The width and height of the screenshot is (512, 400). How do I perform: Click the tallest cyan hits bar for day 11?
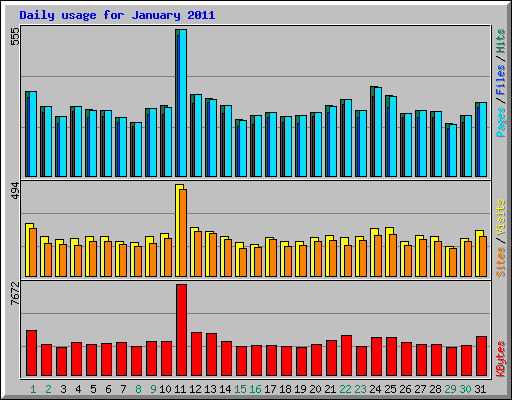pos(183,103)
